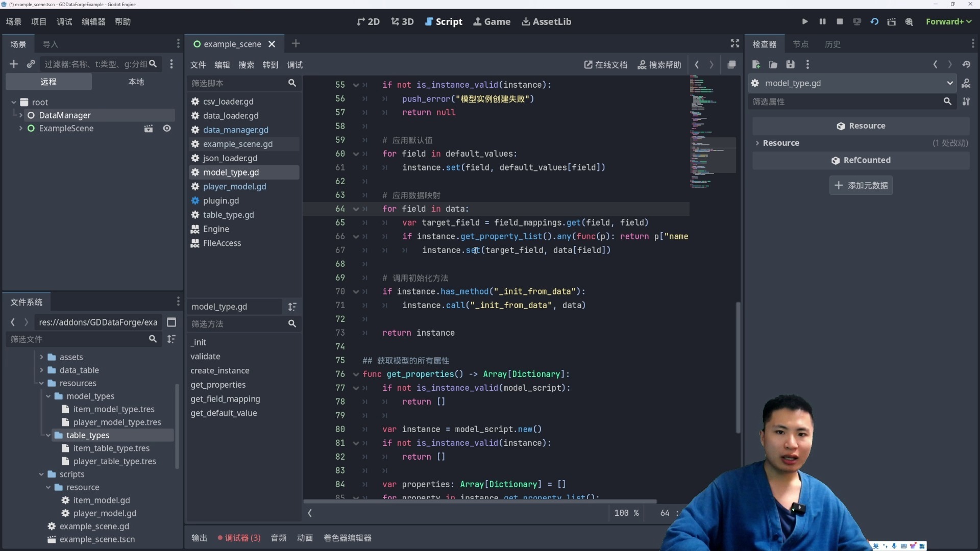The width and height of the screenshot is (980, 551).
Task: Switch to 本地 scene tree tab
Action: pos(136,82)
